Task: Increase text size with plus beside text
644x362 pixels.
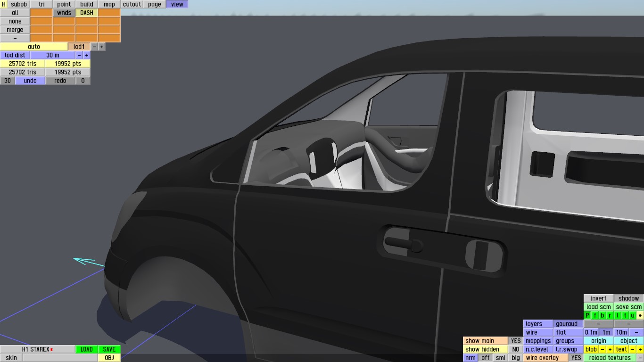Action: coord(640,349)
